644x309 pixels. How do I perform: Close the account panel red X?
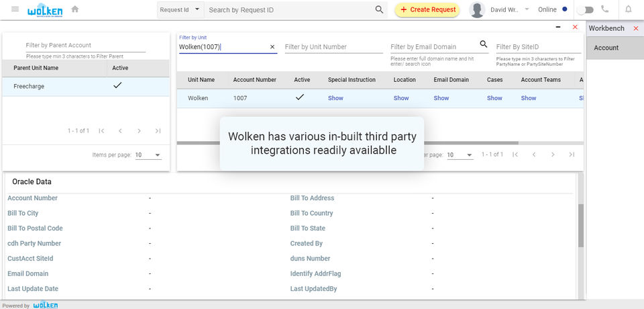click(x=575, y=27)
